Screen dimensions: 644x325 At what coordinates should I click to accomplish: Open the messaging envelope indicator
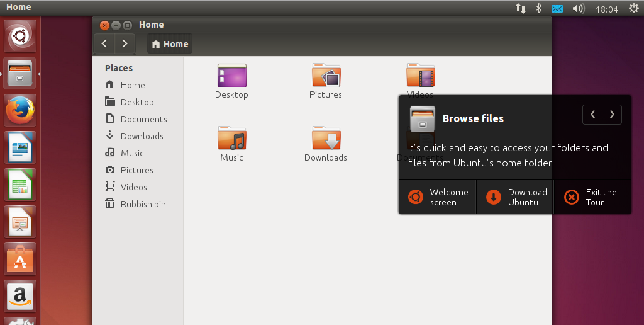click(557, 8)
